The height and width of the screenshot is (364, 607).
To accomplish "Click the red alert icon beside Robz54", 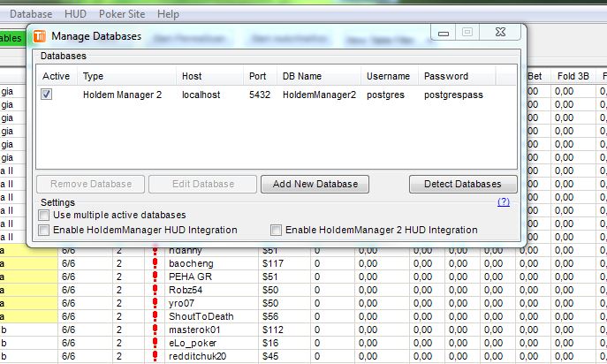I will point(156,290).
